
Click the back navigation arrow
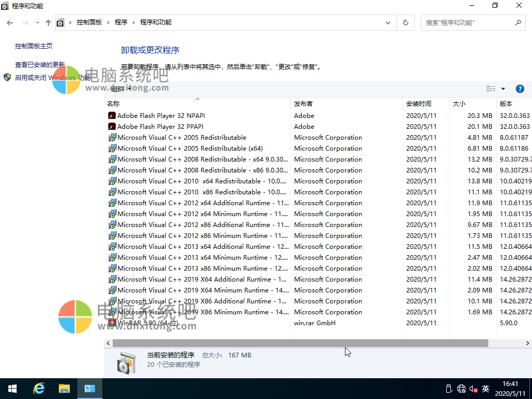[9, 22]
